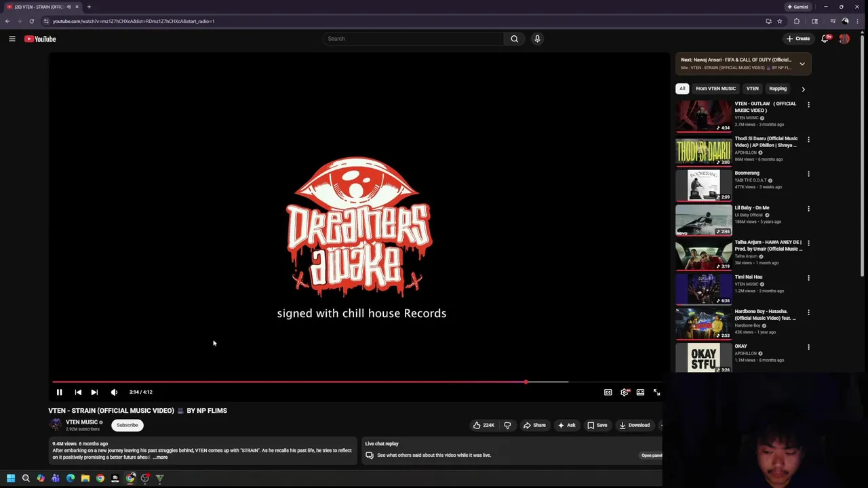
Task: Switch to theater mode
Action: point(640,392)
